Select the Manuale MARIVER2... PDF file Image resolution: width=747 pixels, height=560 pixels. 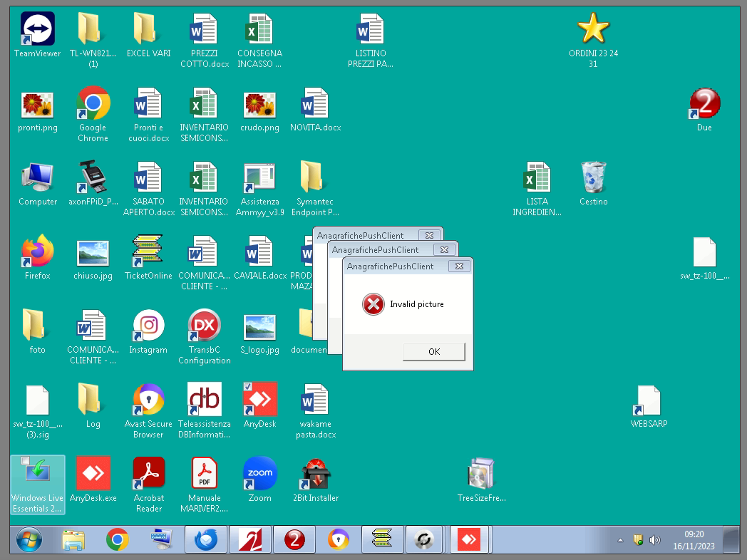(205, 484)
